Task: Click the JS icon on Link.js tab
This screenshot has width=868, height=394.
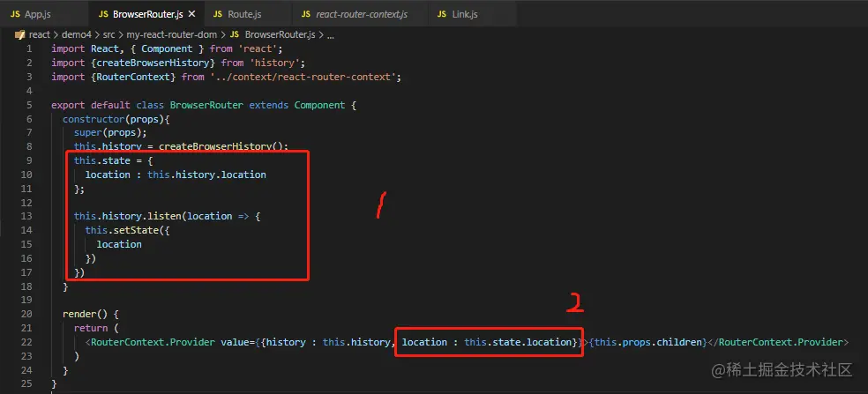Action: (x=442, y=14)
